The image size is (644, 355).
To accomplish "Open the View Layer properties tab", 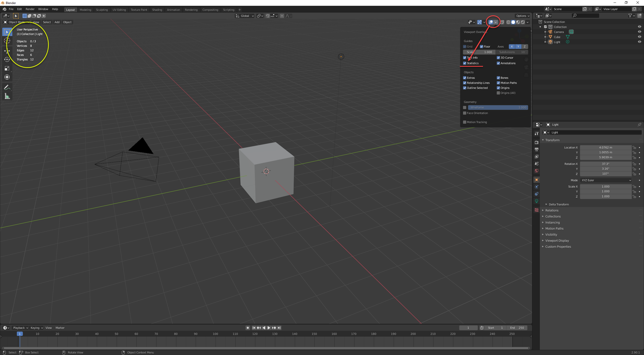I will [x=537, y=156].
